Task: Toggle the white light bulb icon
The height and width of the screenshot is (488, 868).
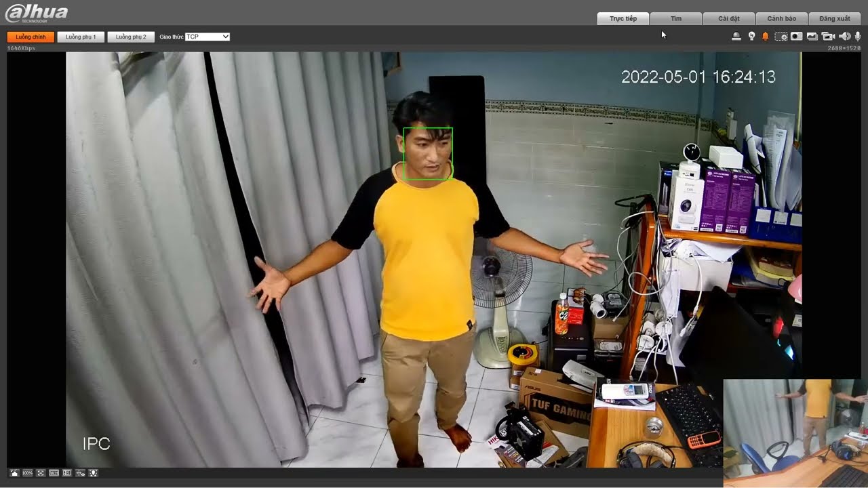Action: 751,37
